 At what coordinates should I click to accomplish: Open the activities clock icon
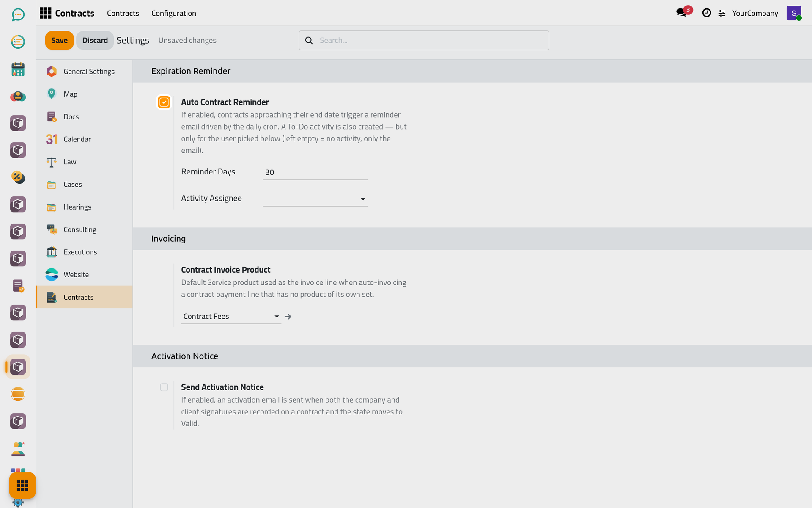[706, 13]
